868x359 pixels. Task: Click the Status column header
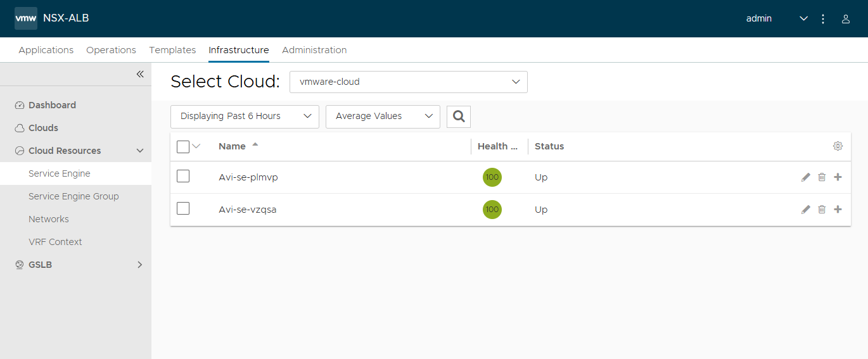(549, 146)
